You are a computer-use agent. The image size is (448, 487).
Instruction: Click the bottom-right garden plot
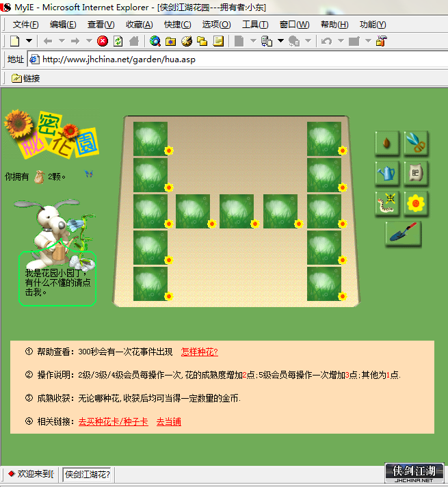point(324,284)
